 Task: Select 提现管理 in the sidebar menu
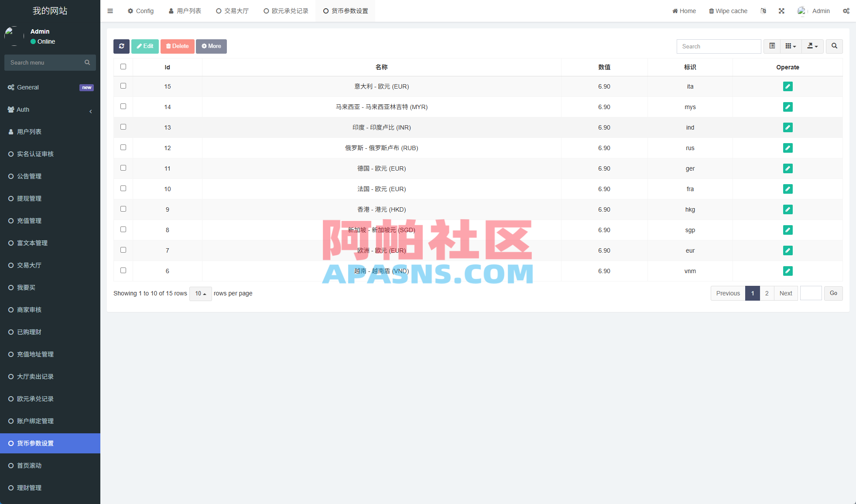(x=29, y=199)
